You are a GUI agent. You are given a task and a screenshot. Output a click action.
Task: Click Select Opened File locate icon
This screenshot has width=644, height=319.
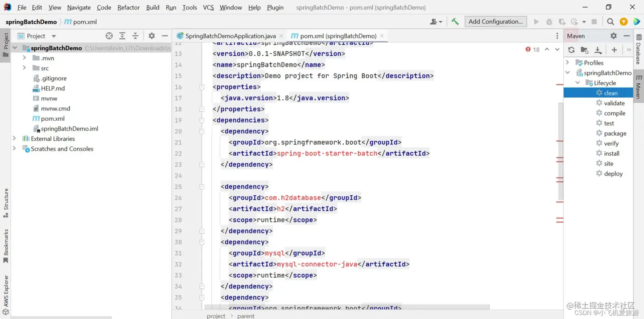click(109, 36)
